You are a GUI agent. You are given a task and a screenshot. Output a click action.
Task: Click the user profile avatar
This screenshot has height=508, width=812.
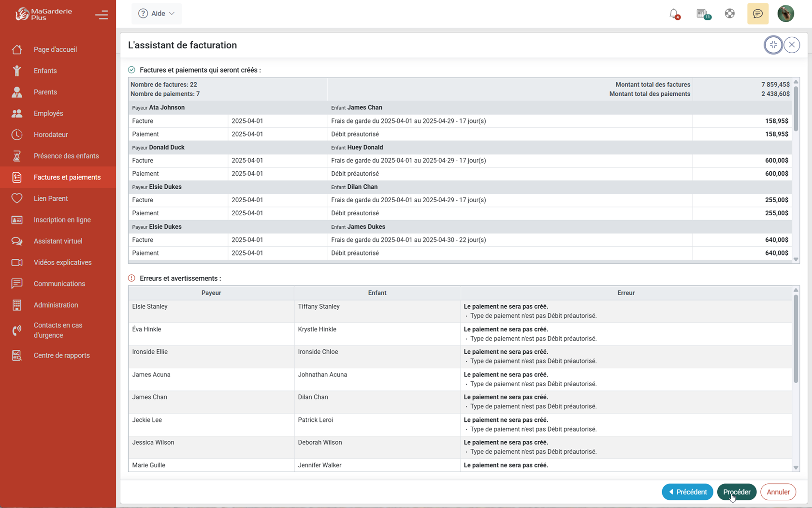tap(785, 14)
